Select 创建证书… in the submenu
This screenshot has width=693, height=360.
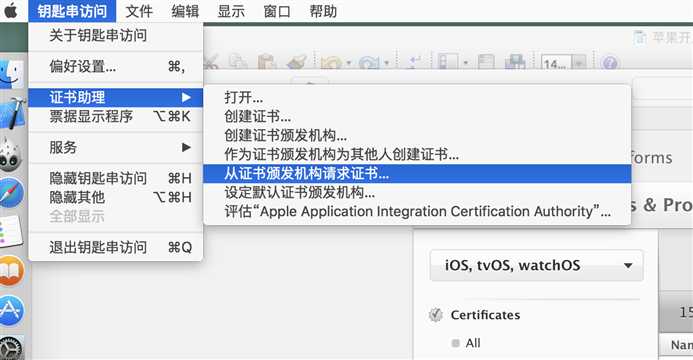(417, 116)
